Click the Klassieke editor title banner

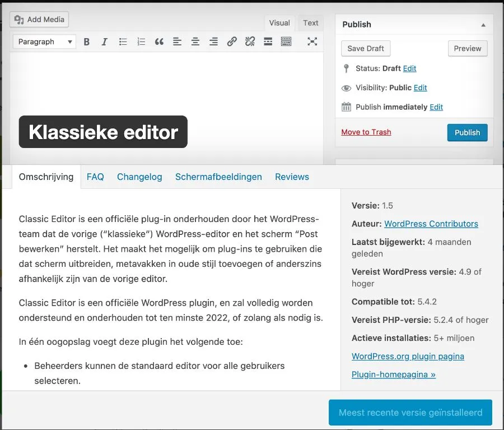coord(103,132)
